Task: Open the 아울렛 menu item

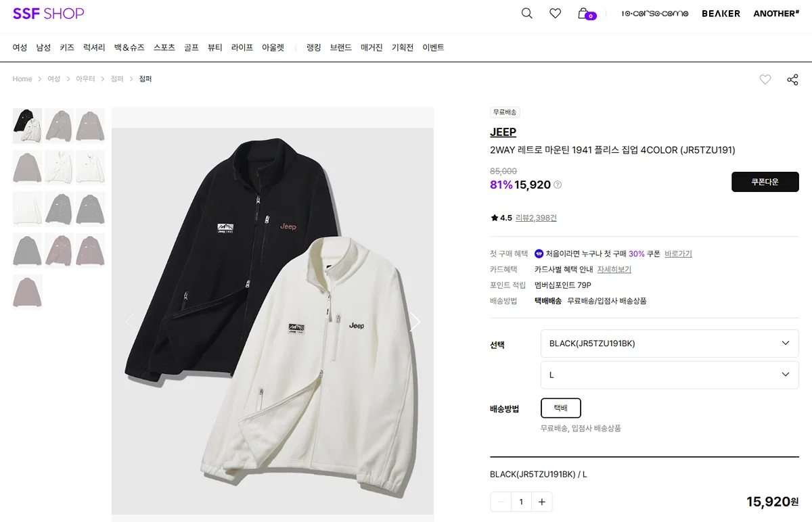Action: coord(273,47)
